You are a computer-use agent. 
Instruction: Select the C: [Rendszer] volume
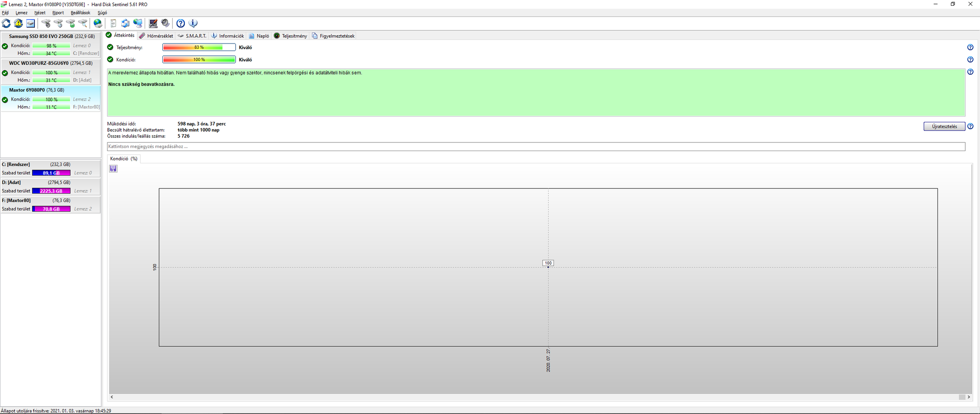[51, 169]
